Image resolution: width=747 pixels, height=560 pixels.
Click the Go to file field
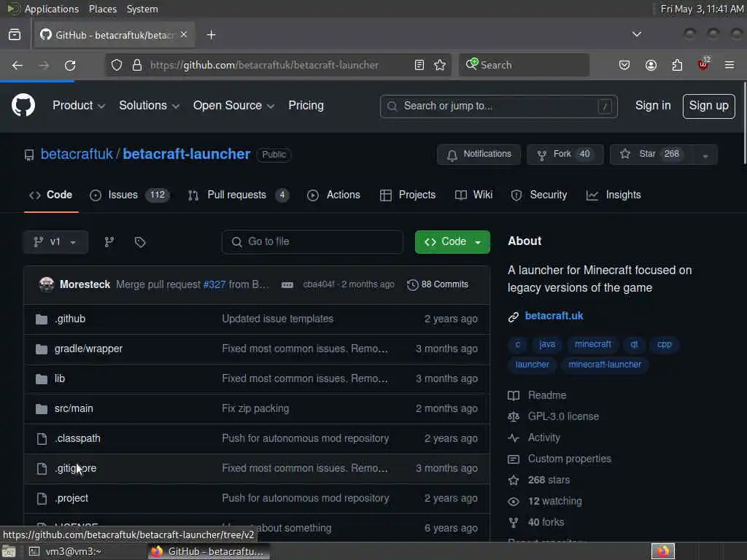(312, 242)
